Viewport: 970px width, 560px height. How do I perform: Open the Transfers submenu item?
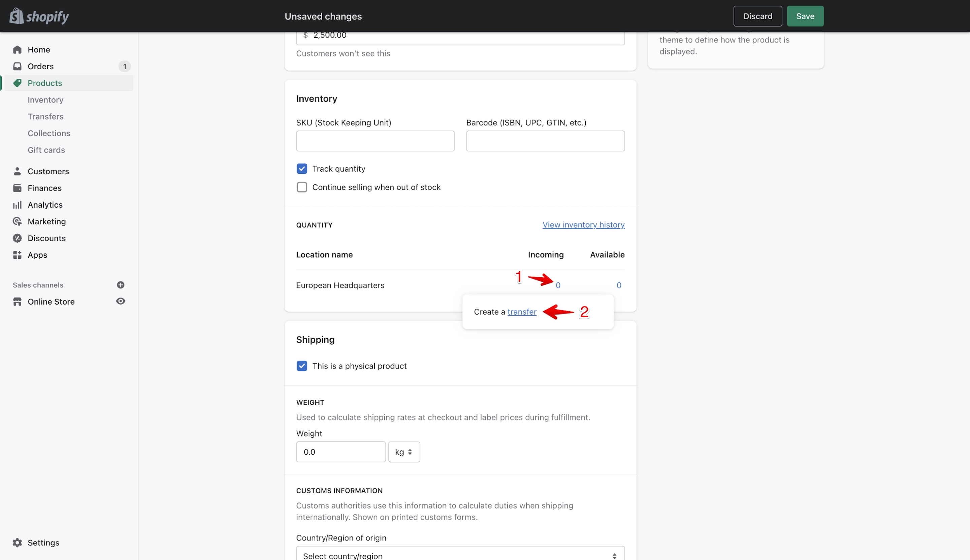pos(45,116)
